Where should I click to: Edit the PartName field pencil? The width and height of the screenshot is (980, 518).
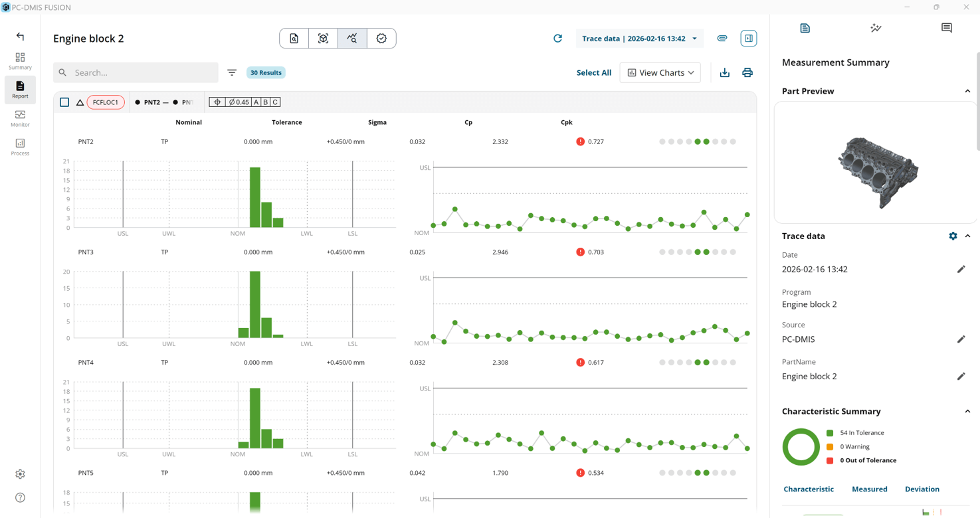(x=961, y=376)
